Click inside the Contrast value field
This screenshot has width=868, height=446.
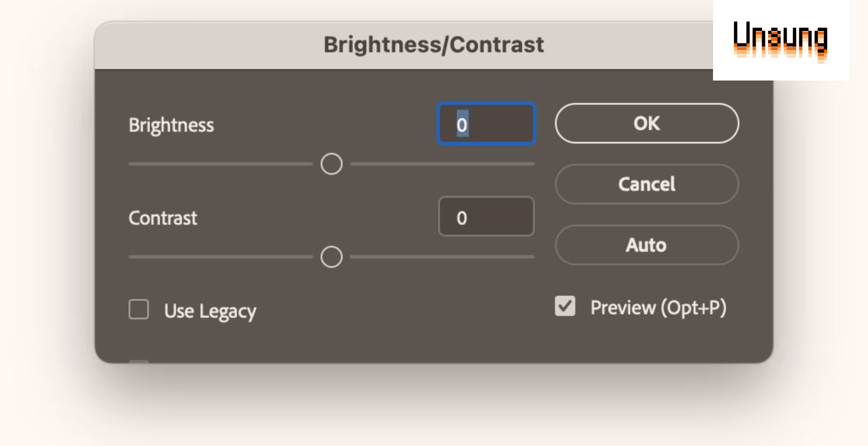[487, 216]
